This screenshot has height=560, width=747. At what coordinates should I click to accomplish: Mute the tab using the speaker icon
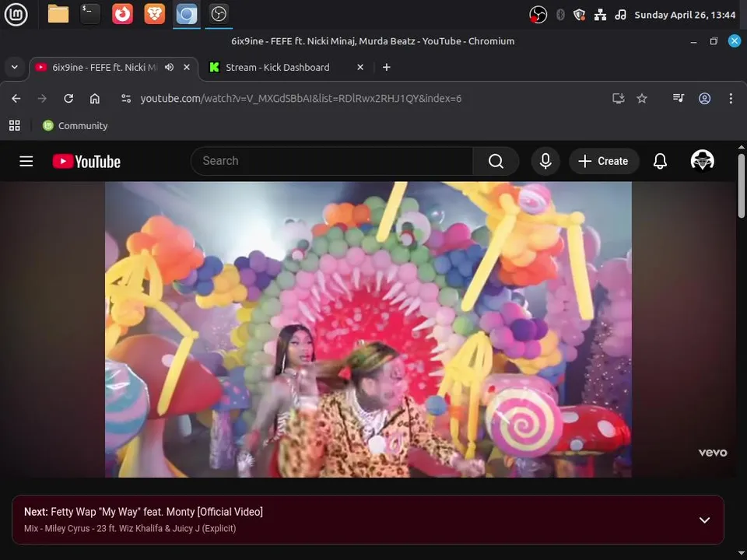click(x=169, y=67)
